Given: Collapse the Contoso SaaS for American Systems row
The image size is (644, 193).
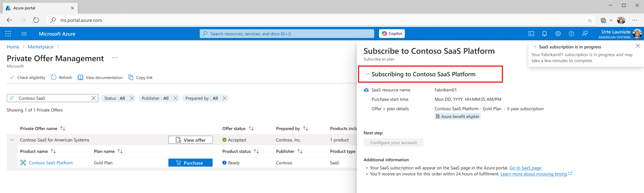Looking at the screenshot, I should tap(12, 140).
